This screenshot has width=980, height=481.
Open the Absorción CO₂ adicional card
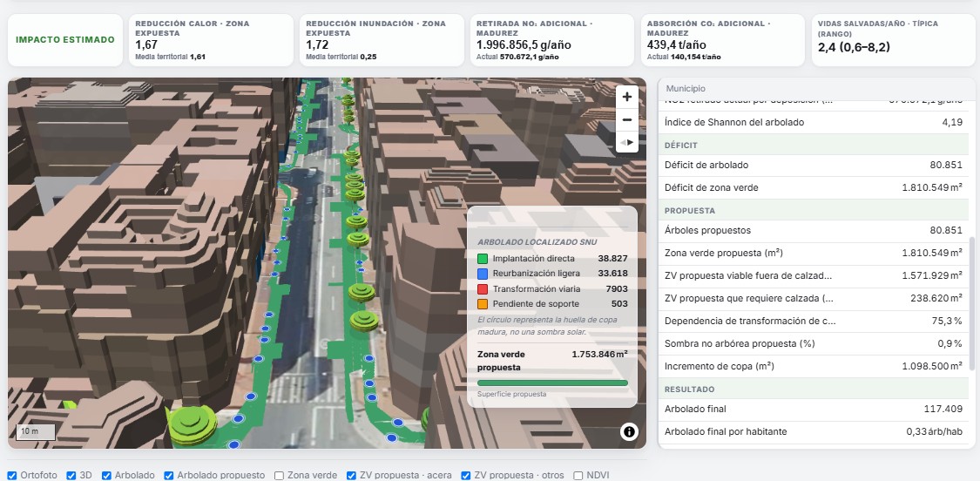(722, 40)
